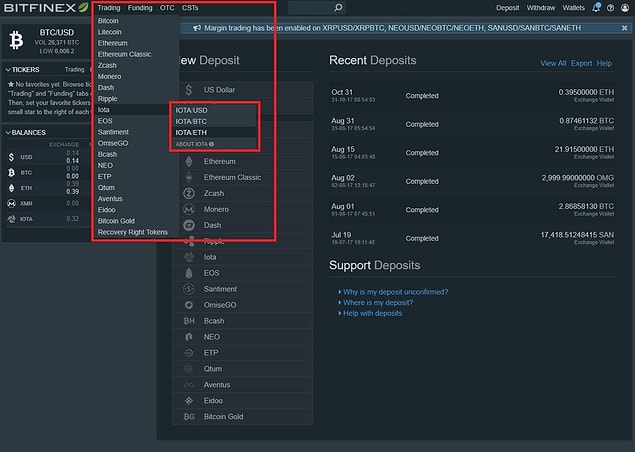Collapse the Tickers panel chevron
This screenshot has width=635, height=452.
8,70
